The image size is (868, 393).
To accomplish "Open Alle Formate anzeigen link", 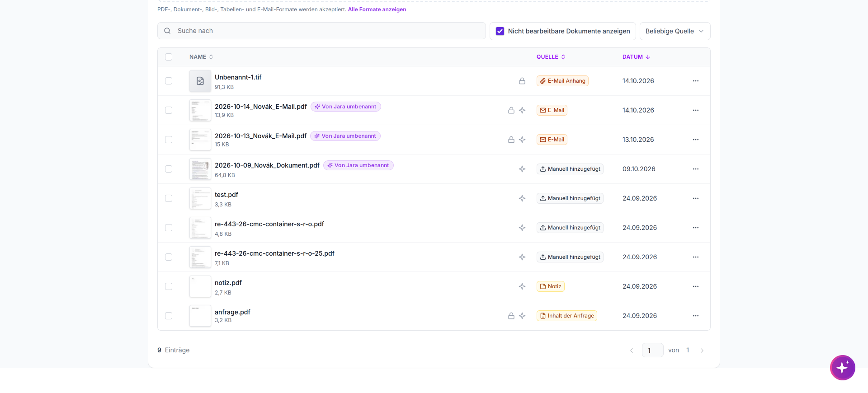I will pos(377,9).
